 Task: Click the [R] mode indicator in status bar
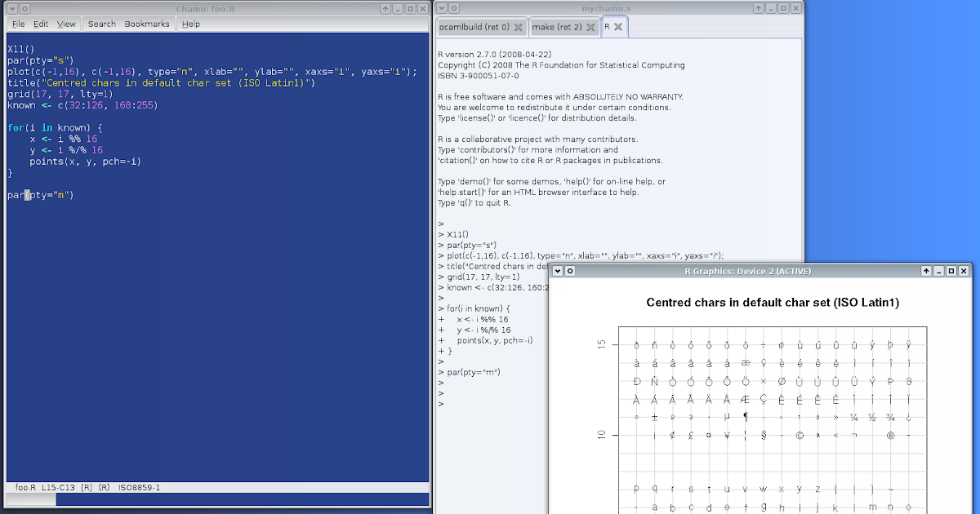click(87, 487)
